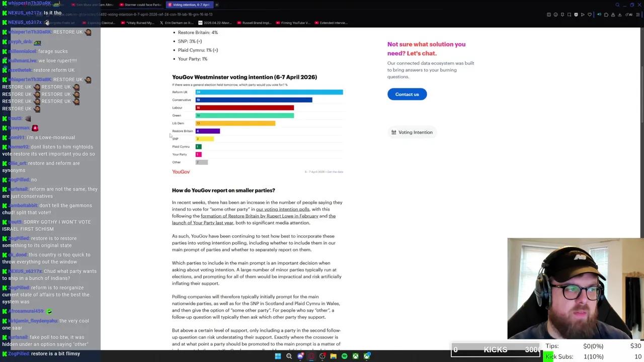The height and width of the screenshot is (362, 644).
Task: Click 'Restore Britain: 4%' list item
Action: (x=198, y=32)
